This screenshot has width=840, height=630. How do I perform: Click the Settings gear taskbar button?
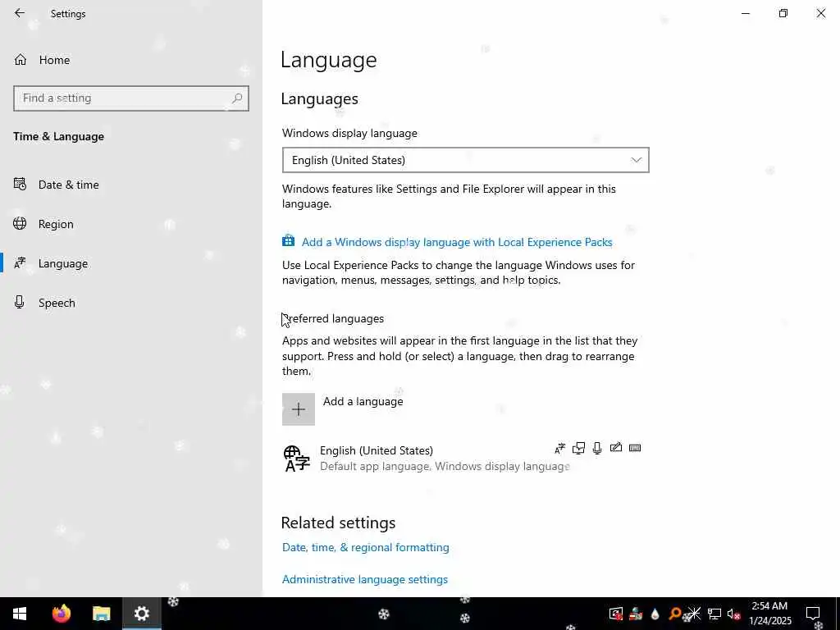click(141, 614)
